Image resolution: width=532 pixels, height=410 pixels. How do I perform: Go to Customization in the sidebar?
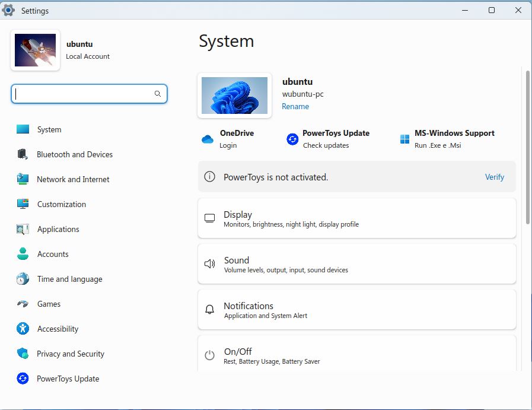point(62,204)
